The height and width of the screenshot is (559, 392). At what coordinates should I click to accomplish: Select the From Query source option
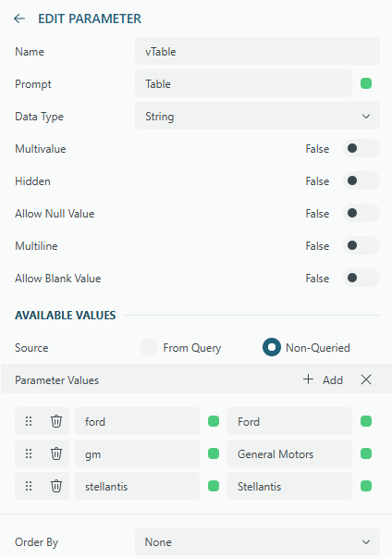(x=149, y=347)
